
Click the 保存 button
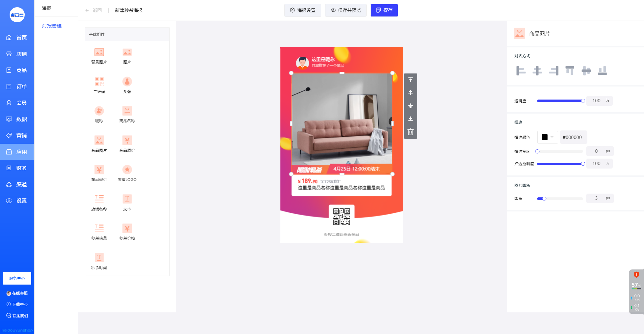tap(384, 10)
